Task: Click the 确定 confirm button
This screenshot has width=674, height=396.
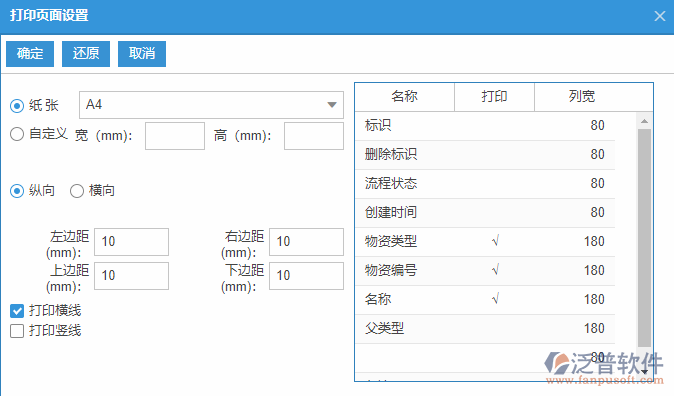Action: coord(30,54)
